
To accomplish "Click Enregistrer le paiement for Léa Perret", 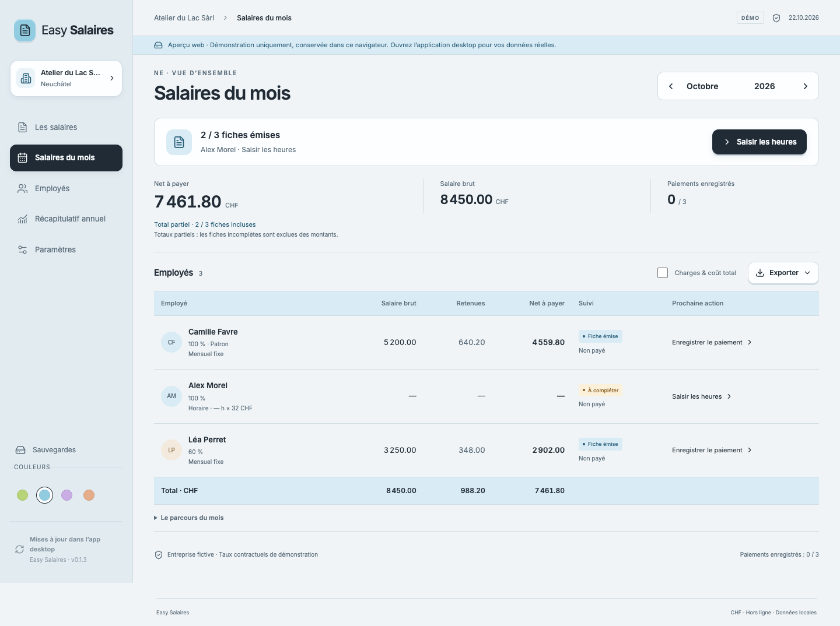I will (x=712, y=450).
